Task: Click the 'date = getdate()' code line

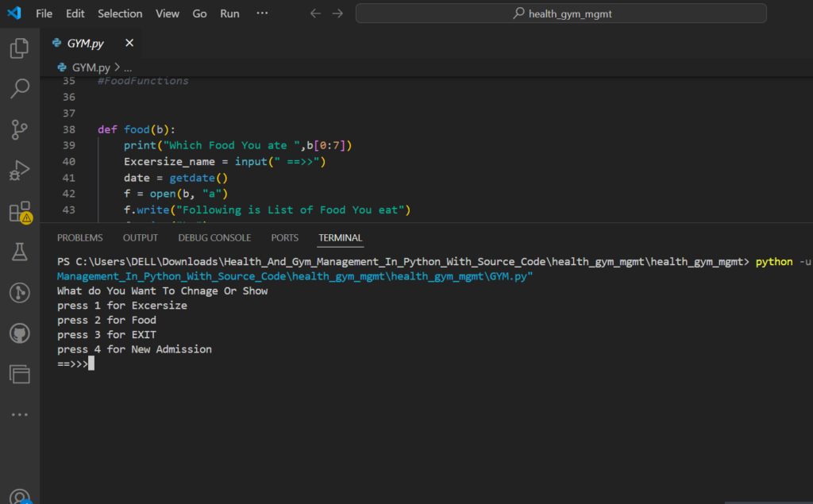Action: tap(175, 178)
